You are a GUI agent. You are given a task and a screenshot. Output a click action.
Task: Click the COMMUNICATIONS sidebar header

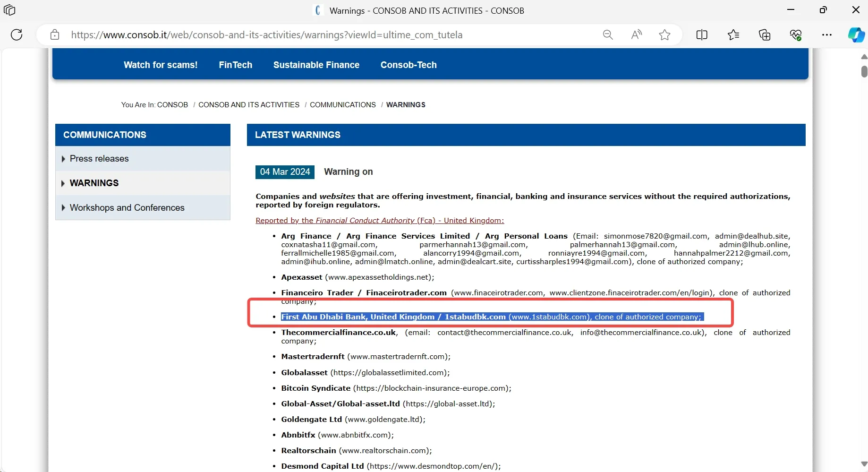143,135
